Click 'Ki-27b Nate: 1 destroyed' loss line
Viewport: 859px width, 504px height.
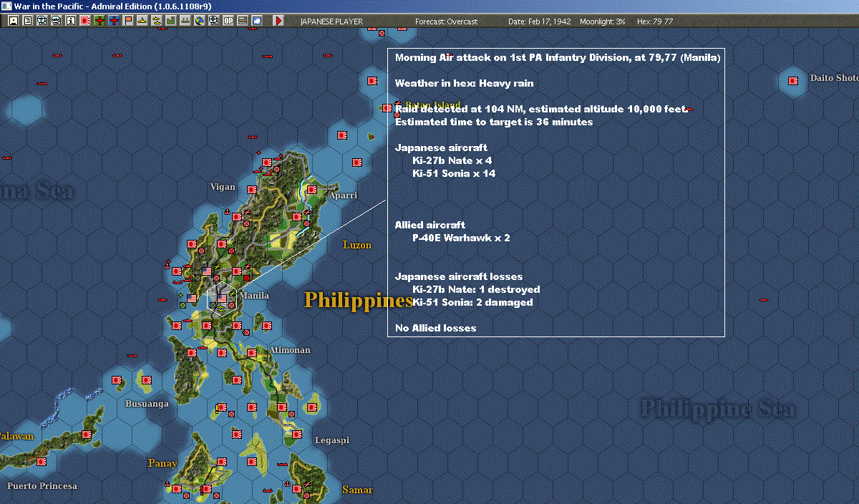[476, 289]
